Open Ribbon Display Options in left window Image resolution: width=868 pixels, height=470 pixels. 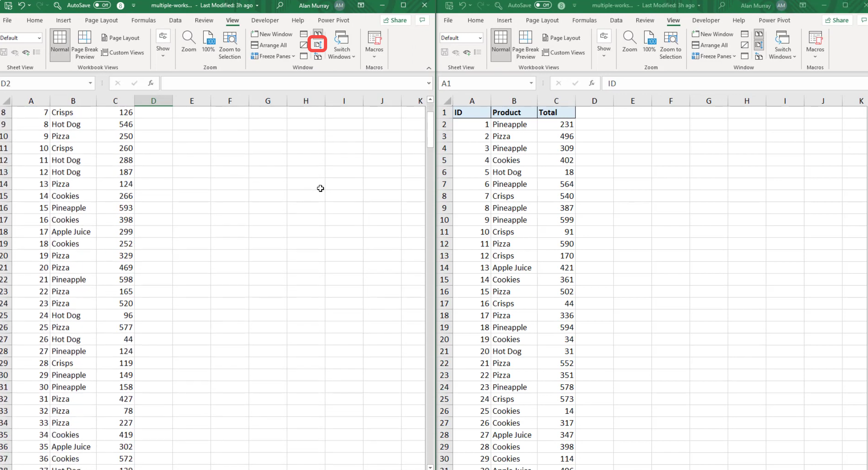[x=361, y=5]
